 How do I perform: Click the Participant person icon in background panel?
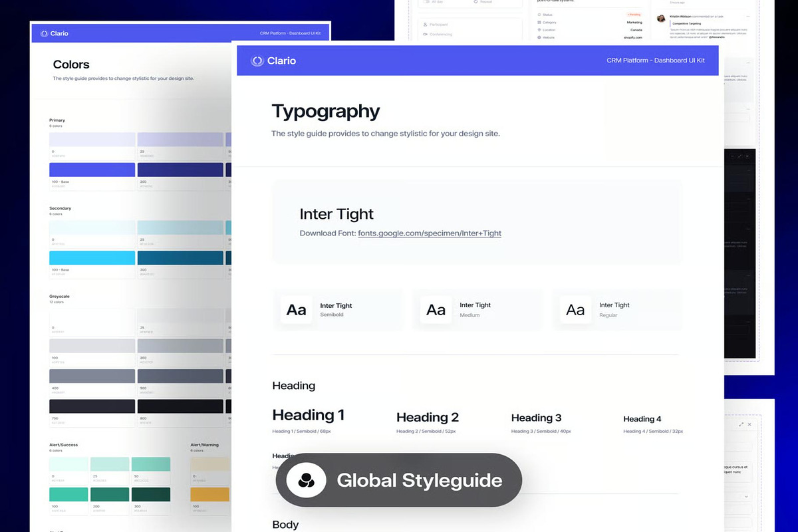424,24
